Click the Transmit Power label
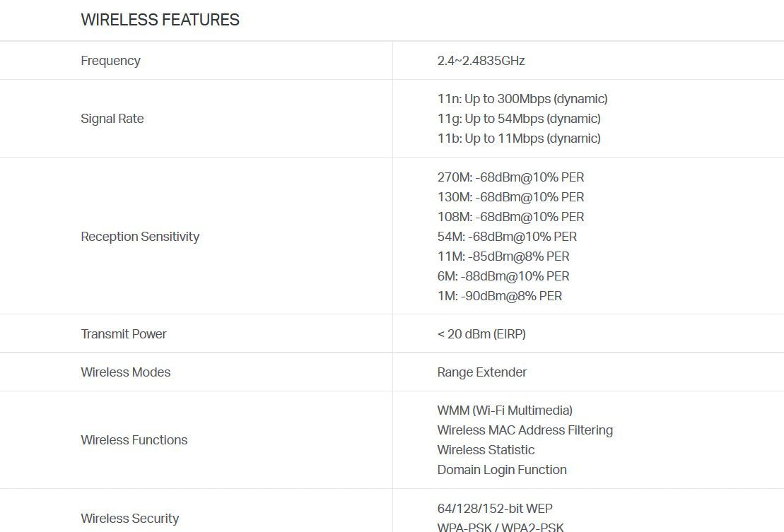This screenshot has width=784, height=532. pos(124,334)
